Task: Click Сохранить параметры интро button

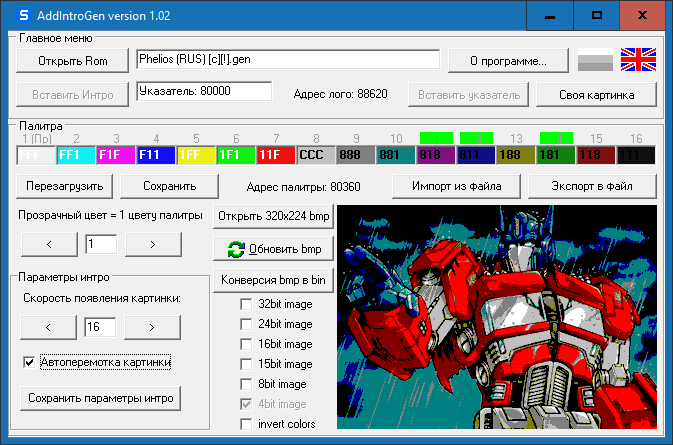Action: point(100,398)
